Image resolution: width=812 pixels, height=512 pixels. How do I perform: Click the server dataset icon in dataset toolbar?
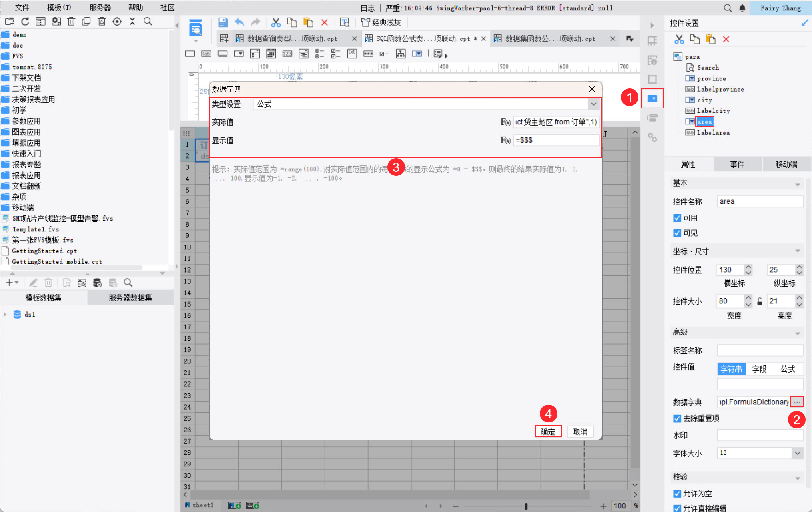97,283
